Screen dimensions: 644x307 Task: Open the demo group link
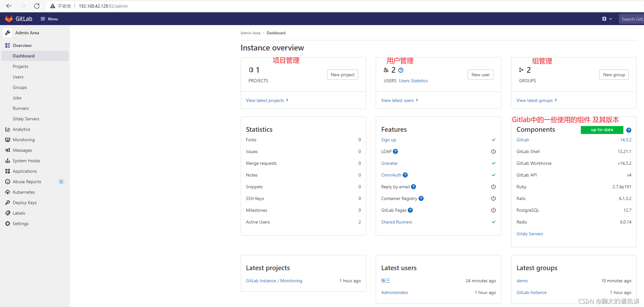pos(522,281)
